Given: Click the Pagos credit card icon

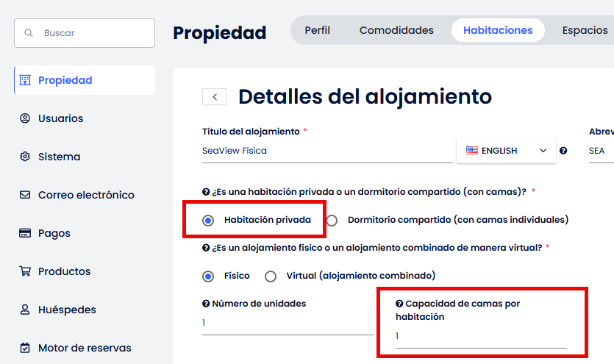Looking at the screenshot, I should tap(25, 233).
